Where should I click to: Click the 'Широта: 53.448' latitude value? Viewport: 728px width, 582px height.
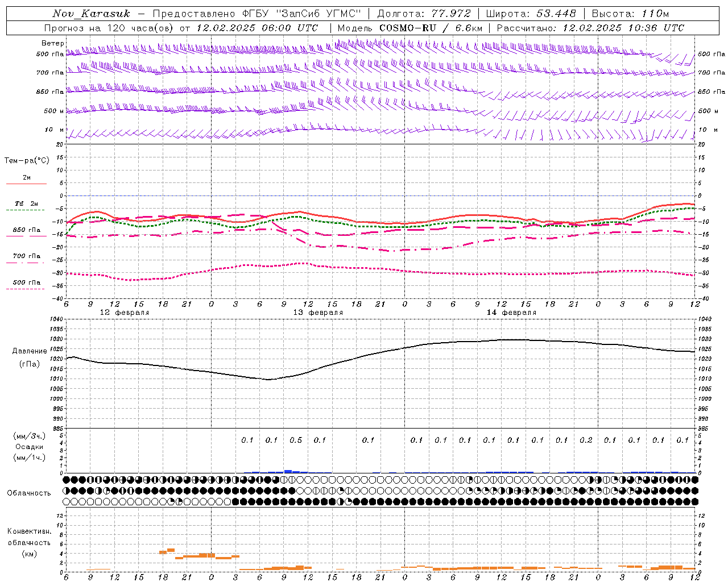pyautogui.click(x=531, y=14)
